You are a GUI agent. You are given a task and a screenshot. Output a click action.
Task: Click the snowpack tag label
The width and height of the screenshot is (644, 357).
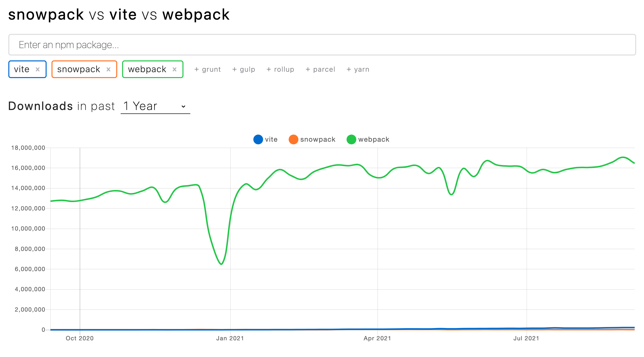click(x=78, y=69)
